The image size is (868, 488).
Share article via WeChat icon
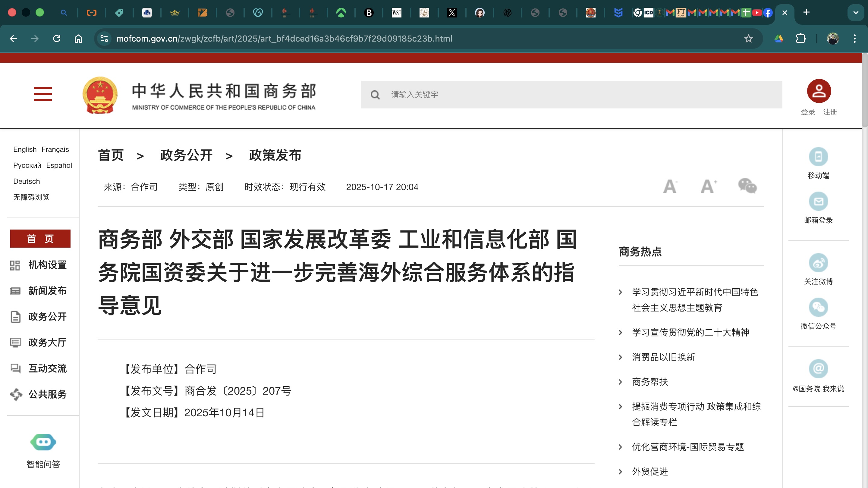[747, 186]
